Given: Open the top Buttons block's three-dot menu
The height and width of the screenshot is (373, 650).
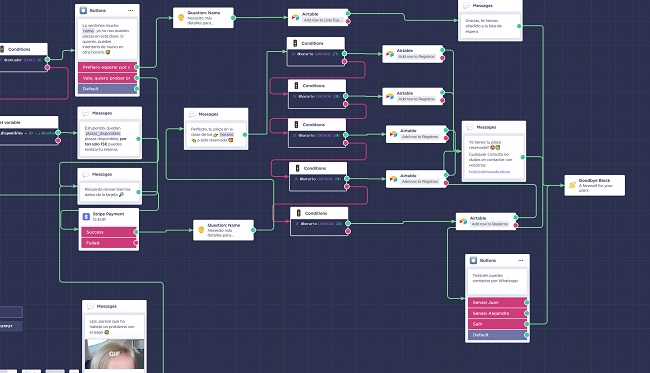Looking at the screenshot, I should [x=131, y=10].
